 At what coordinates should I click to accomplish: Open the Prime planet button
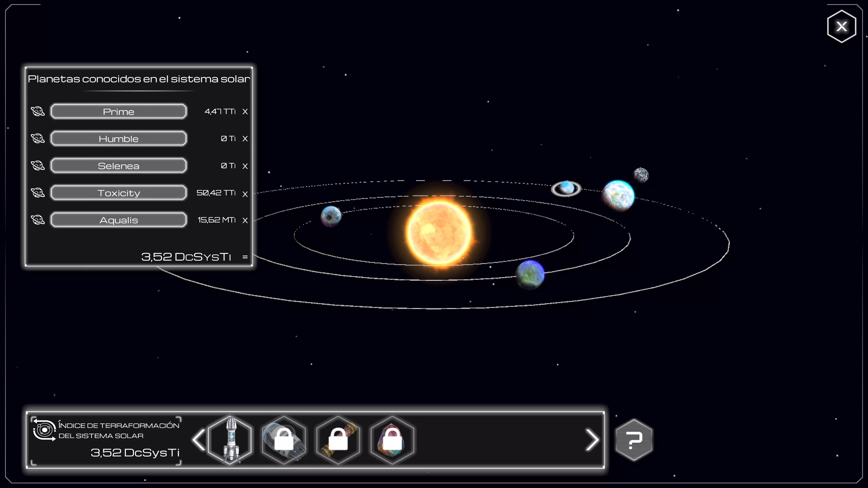[x=119, y=111]
